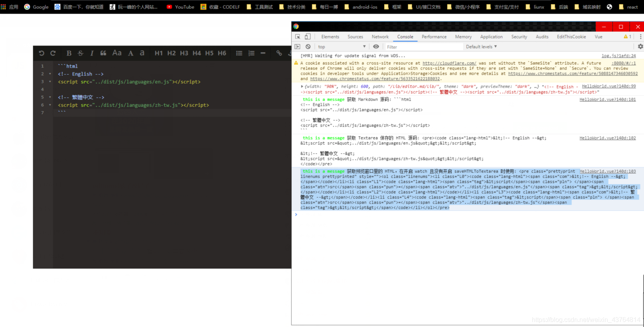Open the Sources tab in DevTools
The width and height of the screenshot is (644, 327).
(x=356, y=37)
